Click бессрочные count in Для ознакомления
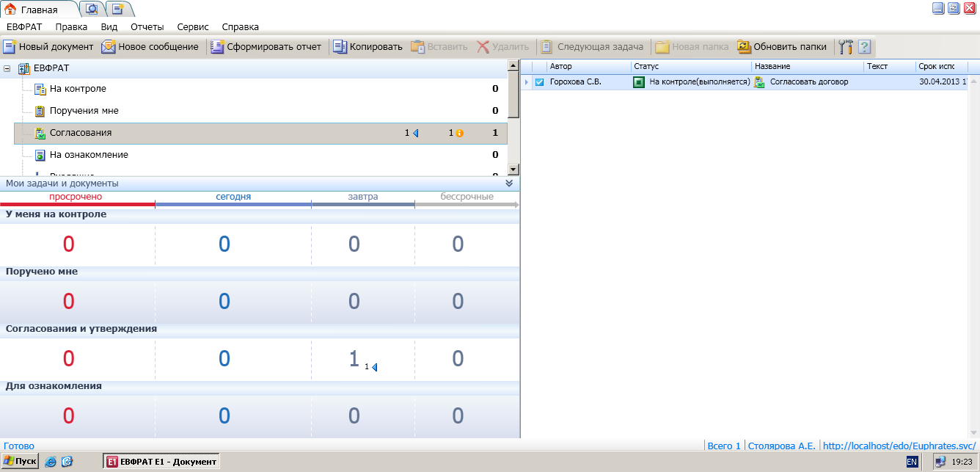980x472 pixels. (x=458, y=416)
